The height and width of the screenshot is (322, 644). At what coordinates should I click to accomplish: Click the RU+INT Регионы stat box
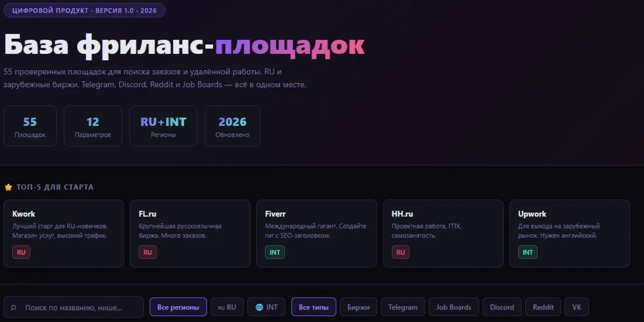(x=163, y=126)
